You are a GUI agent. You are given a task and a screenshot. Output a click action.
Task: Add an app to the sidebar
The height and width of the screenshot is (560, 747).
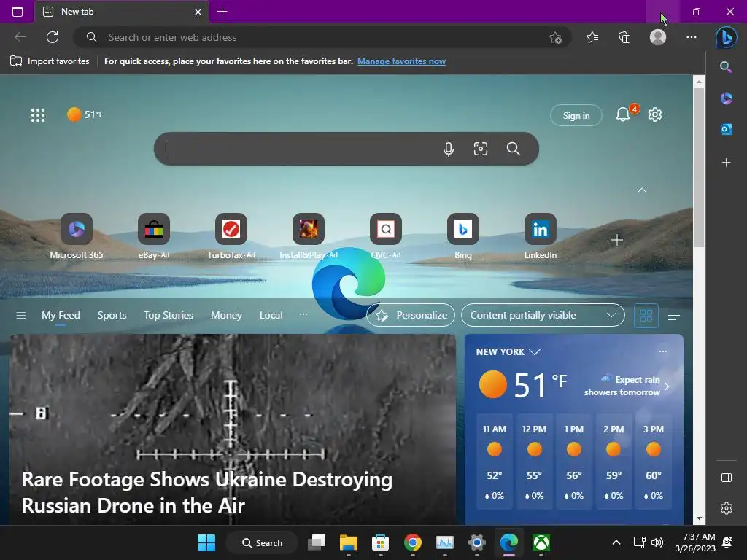726,163
